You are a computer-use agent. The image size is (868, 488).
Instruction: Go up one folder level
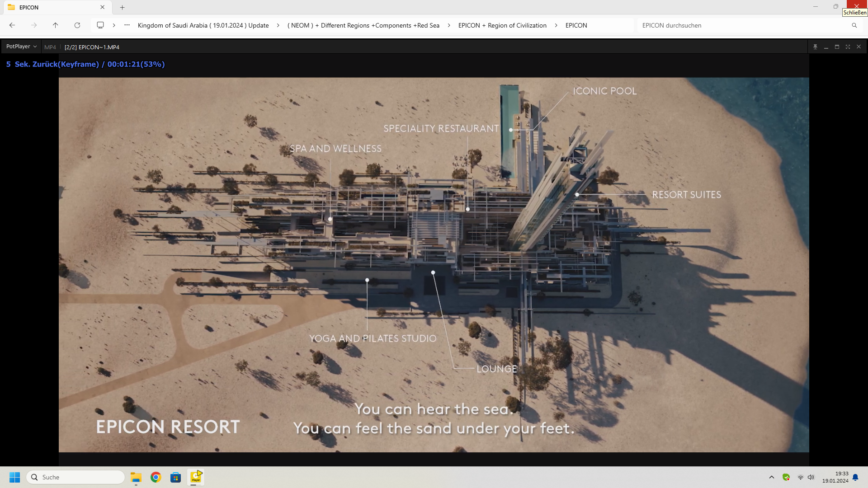55,25
